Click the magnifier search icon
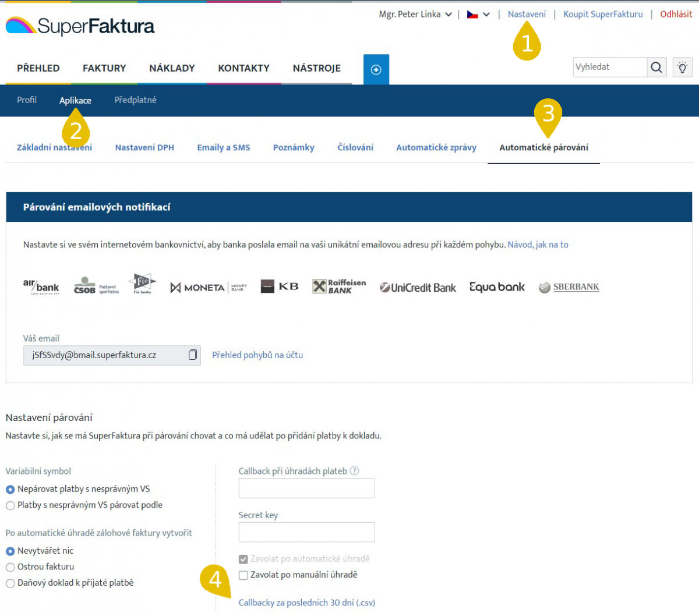699x616 pixels. (x=656, y=67)
